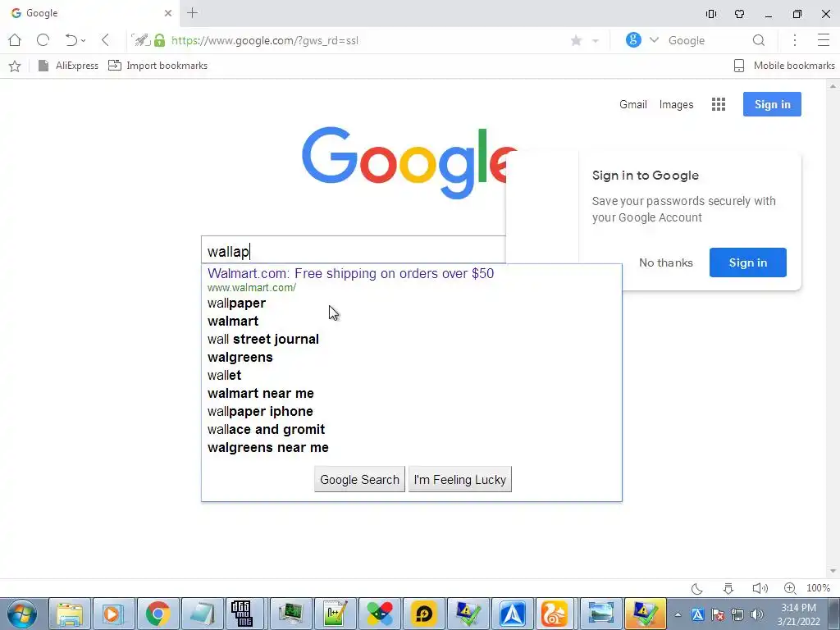Toggle night mode moon icon in status bar

tap(697, 588)
